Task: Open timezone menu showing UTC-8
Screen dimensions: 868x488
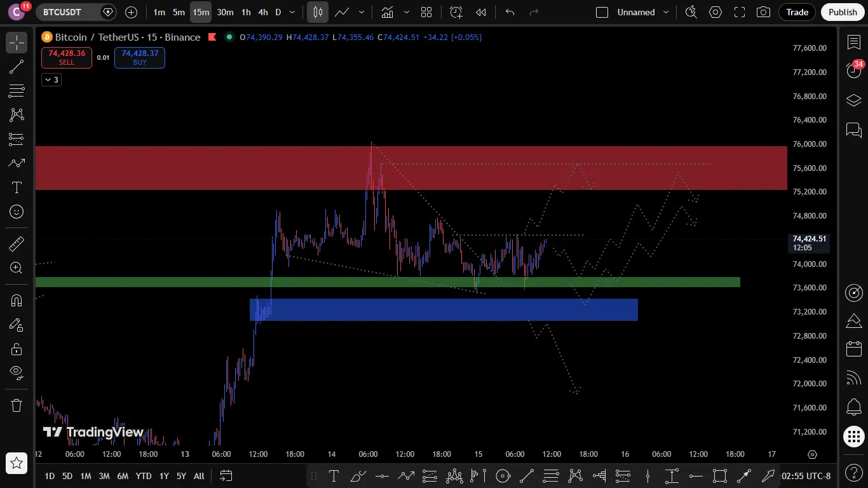Action: (805, 476)
